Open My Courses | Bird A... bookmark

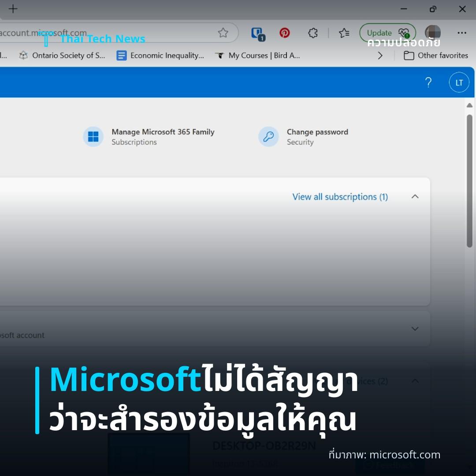point(257,56)
